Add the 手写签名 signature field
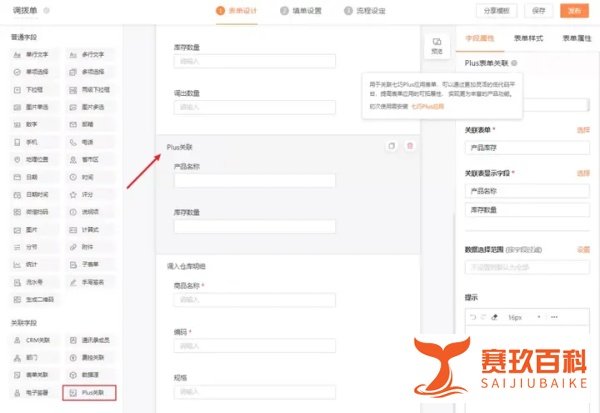This screenshot has height=413, width=600. (90, 282)
